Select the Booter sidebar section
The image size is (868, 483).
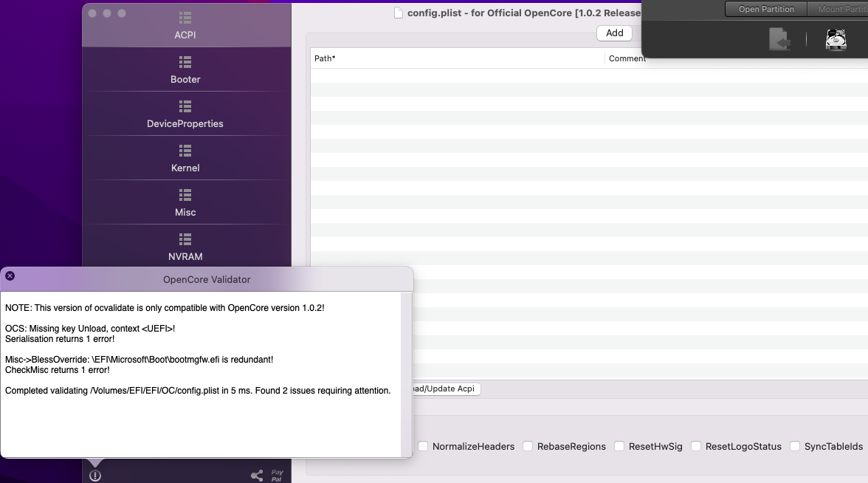pyautogui.click(x=185, y=70)
